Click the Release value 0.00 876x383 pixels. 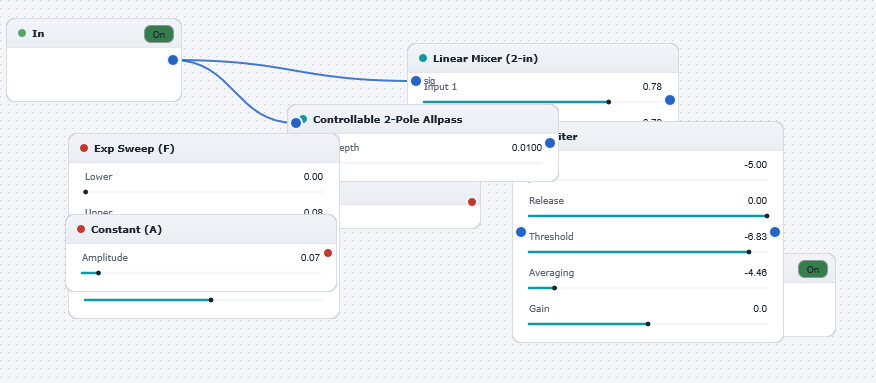pos(758,200)
